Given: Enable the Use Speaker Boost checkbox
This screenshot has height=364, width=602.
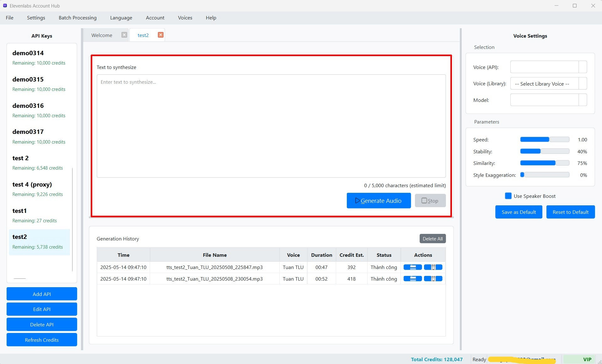Looking at the screenshot, I should 508,196.
